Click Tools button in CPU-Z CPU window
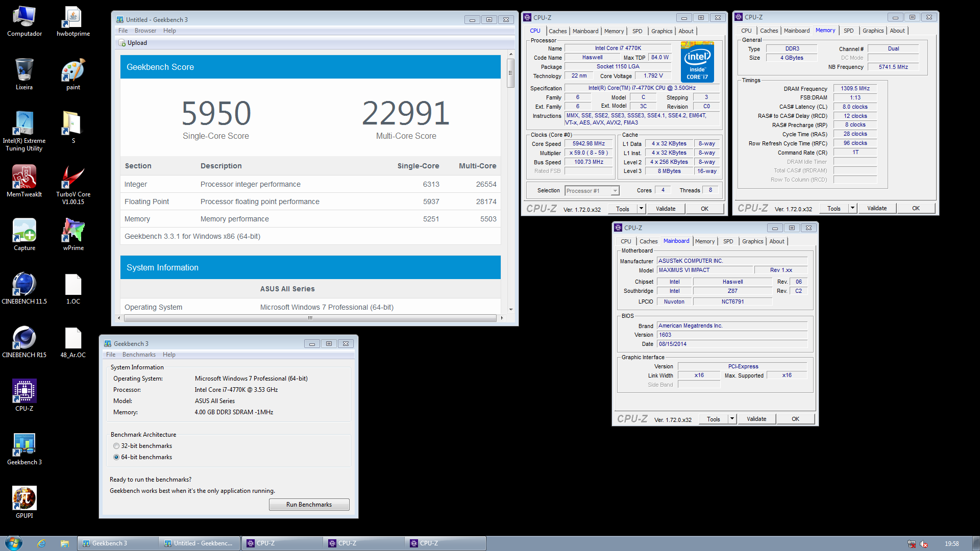The height and width of the screenshot is (551, 980). click(x=623, y=209)
